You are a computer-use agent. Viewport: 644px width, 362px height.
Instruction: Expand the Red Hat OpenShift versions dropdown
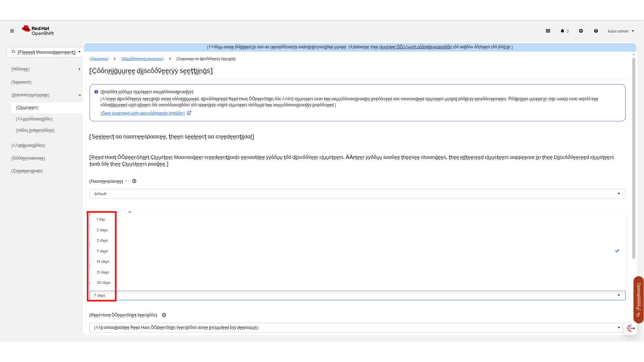(x=357, y=327)
